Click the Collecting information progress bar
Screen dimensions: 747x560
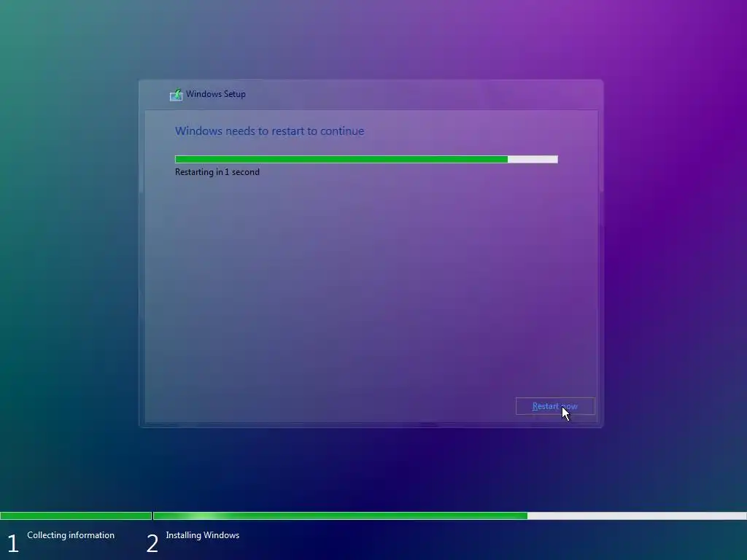point(76,516)
